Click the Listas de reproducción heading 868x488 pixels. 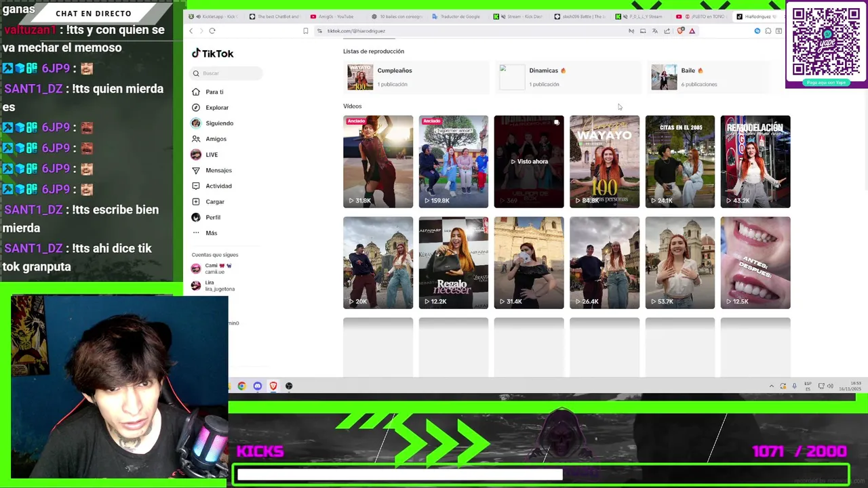tap(374, 52)
